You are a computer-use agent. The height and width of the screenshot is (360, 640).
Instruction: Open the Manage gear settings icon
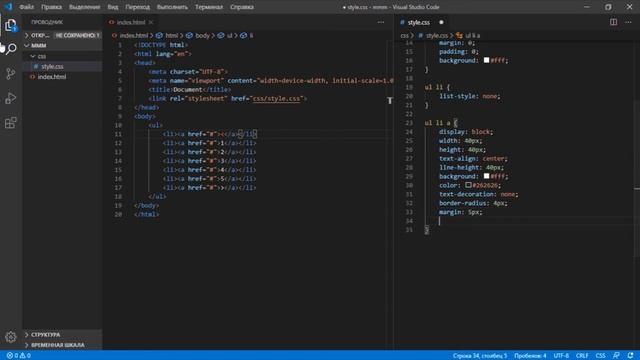[11, 336]
